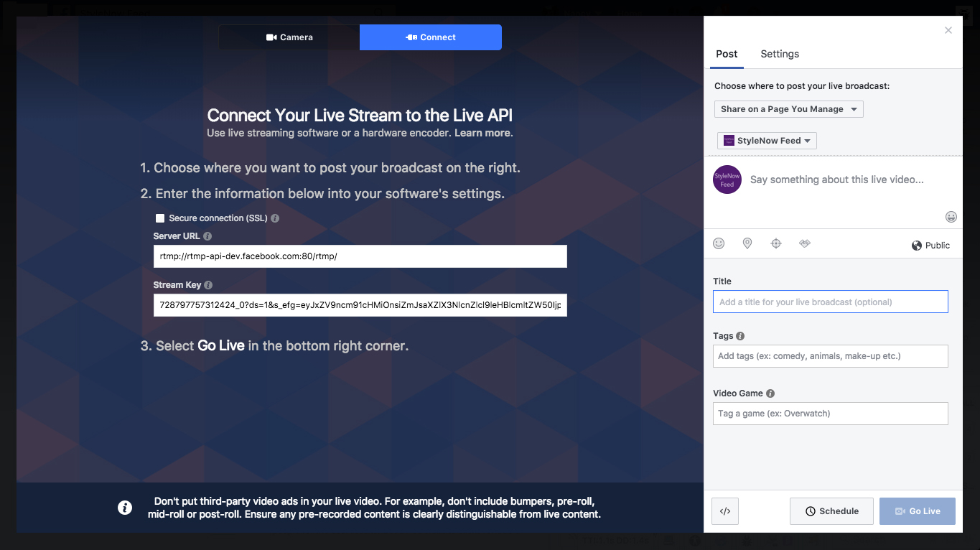Switch to the Settings tab
Image resolution: width=980 pixels, height=550 pixels.
click(780, 54)
